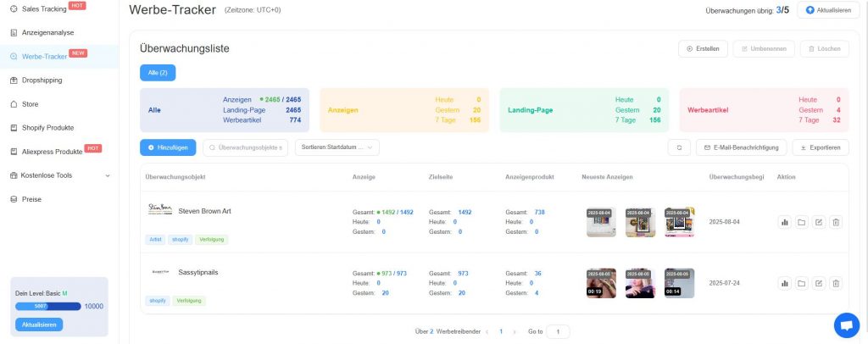Open first ad thumbnail of Steven Brown Art
This screenshot has height=344, width=868.
coord(601,222)
